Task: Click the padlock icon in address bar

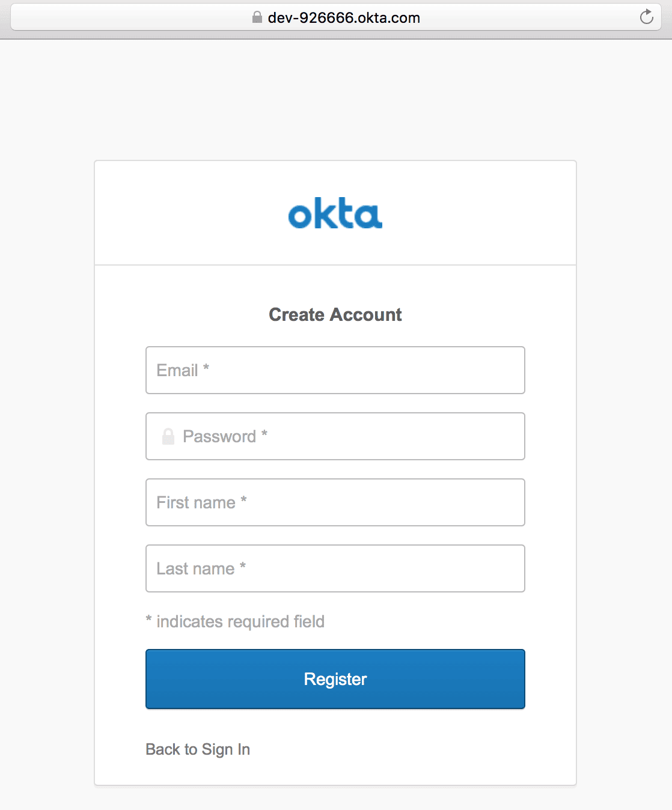Action: [x=257, y=17]
